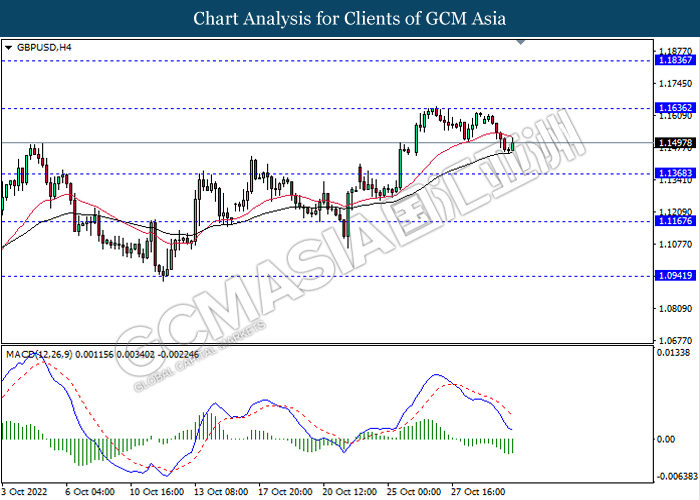The height and width of the screenshot is (500, 700).
Task: Click the 0.00 MACD zero level label
Action: coord(666,439)
